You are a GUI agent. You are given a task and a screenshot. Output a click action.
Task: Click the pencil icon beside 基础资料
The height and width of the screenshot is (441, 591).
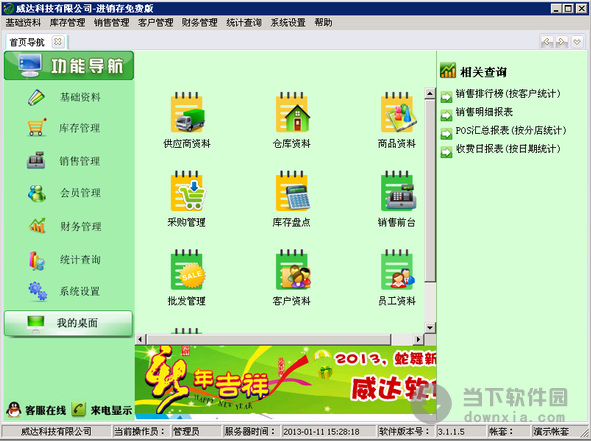(36, 97)
